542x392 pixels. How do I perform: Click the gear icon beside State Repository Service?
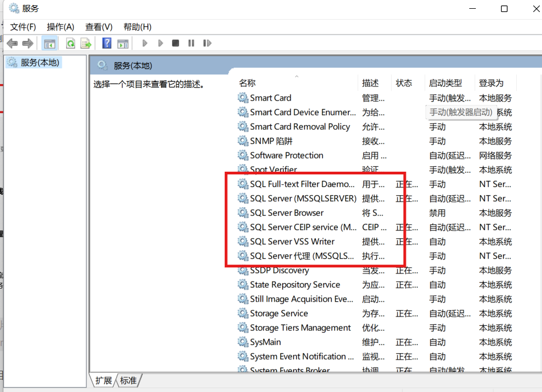pos(243,284)
